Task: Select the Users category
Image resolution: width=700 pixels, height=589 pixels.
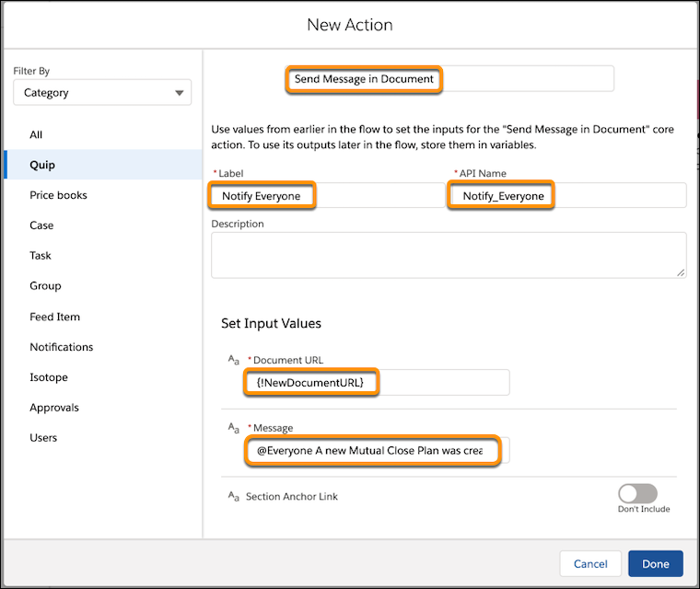Action: coord(43,438)
